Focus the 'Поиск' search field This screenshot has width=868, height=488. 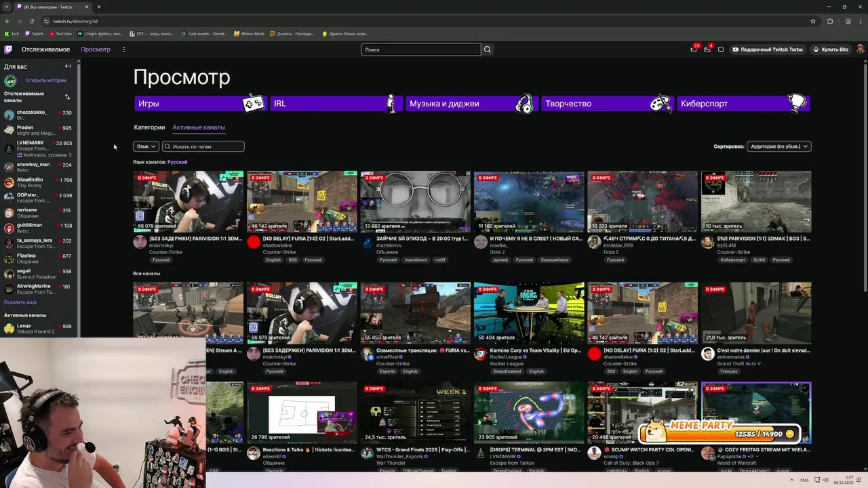pyautogui.click(x=421, y=49)
